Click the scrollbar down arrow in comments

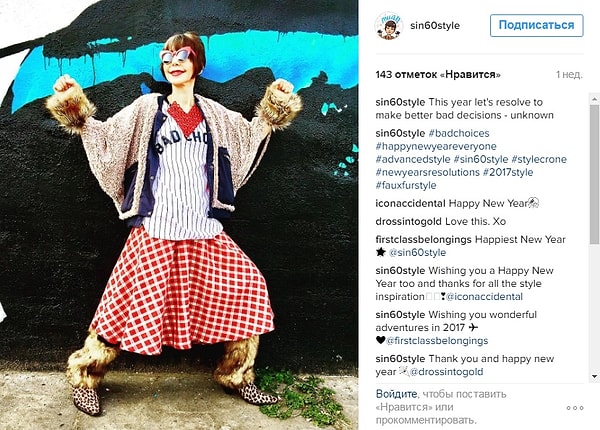[x=594, y=376]
